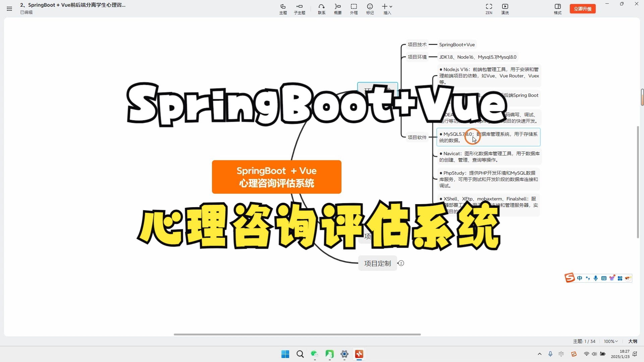Open the marker sticker panel (标记)
The height and width of the screenshot is (362, 644).
370,9
